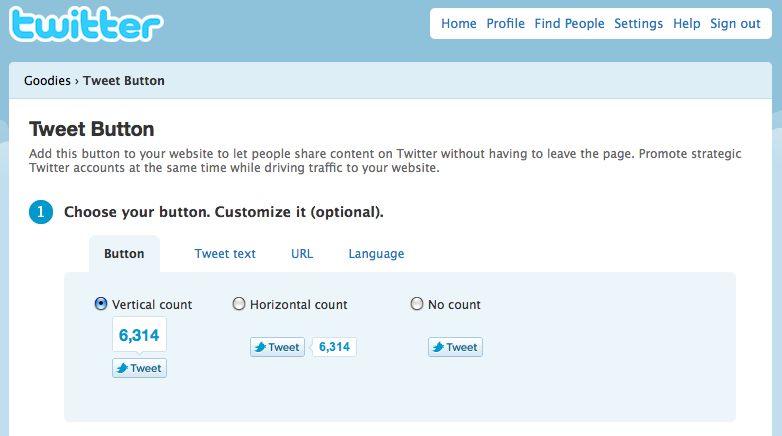Click the step 1 number badge
782x436 pixels.
(x=41, y=212)
